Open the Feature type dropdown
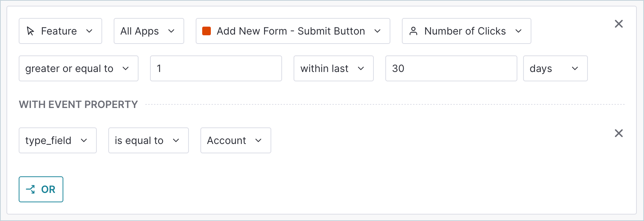The height and width of the screenshot is (221, 644). click(60, 31)
